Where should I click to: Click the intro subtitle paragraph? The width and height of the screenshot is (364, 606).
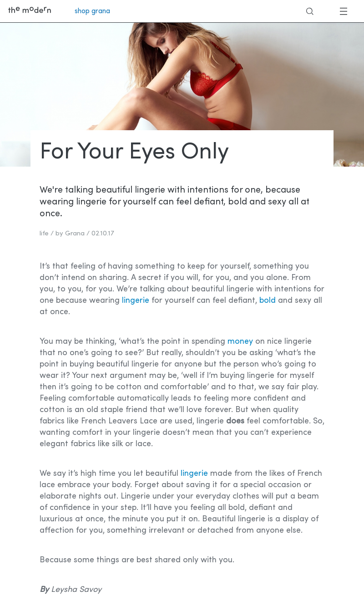(x=174, y=202)
